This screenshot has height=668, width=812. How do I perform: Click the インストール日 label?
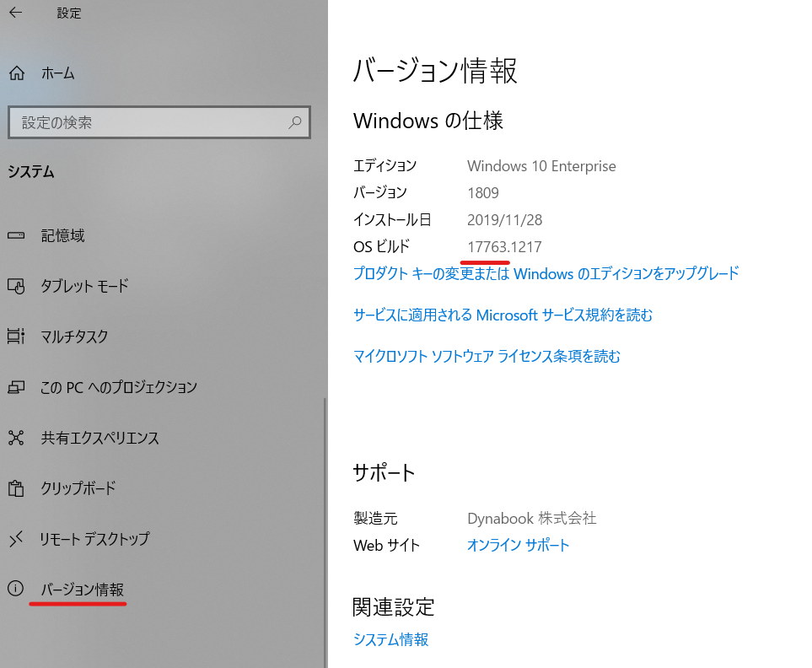pyautogui.click(x=392, y=219)
